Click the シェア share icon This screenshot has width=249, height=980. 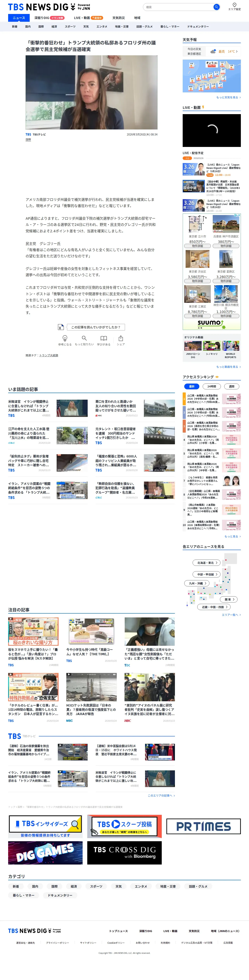pos(120,338)
